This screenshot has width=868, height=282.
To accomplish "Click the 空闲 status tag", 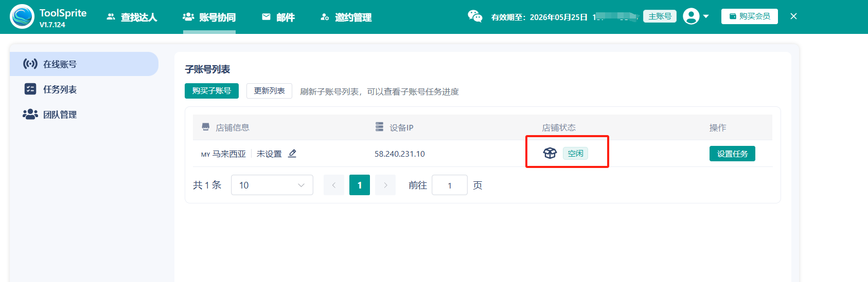I will coord(575,154).
